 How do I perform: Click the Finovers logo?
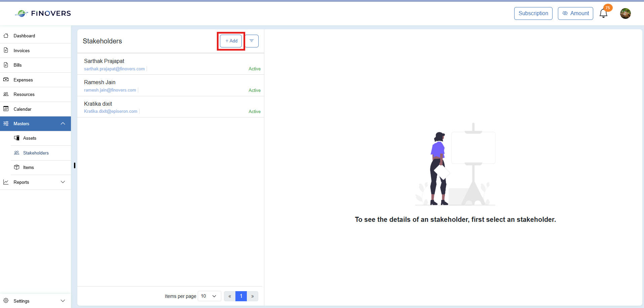click(x=43, y=13)
